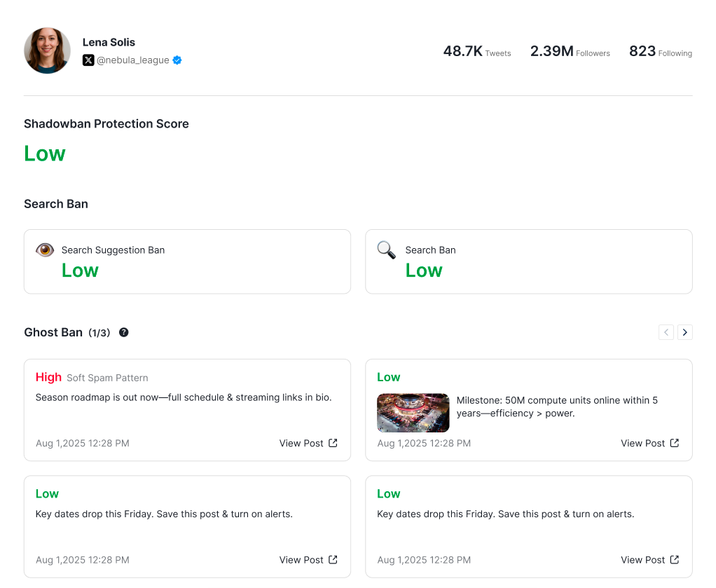Click the Milestone post image thumbnail
Image resolution: width=716 pixels, height=588 pixels.
(413, 413)
